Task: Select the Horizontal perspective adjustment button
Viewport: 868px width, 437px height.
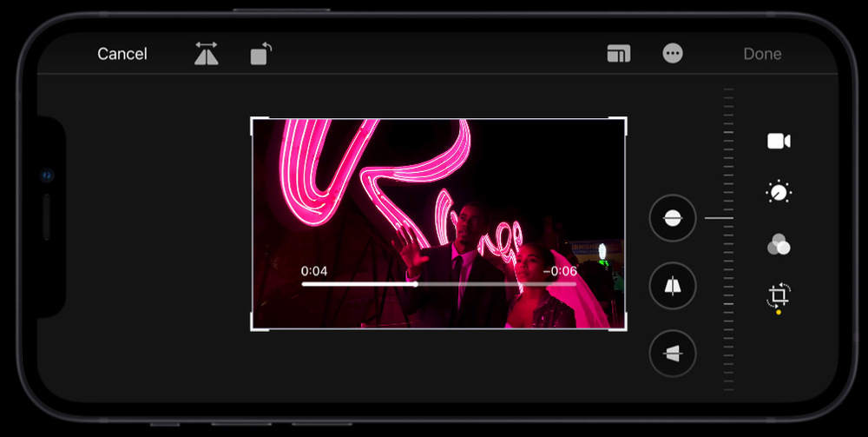Action: coord(673,354)
